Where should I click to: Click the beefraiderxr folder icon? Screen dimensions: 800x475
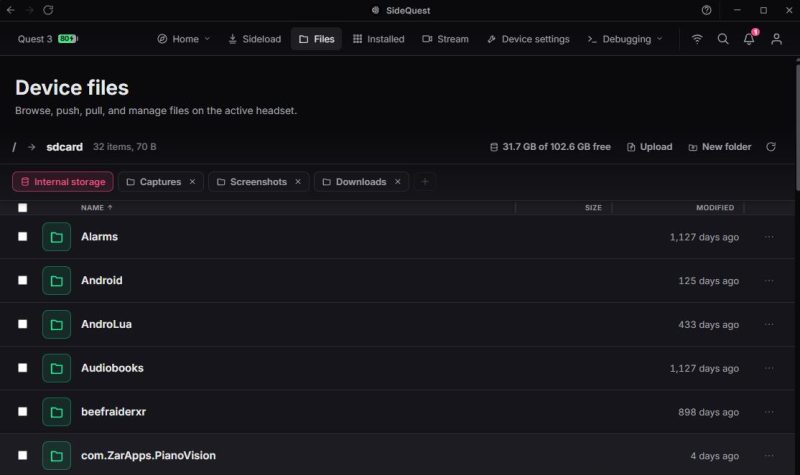coord(57,412)
